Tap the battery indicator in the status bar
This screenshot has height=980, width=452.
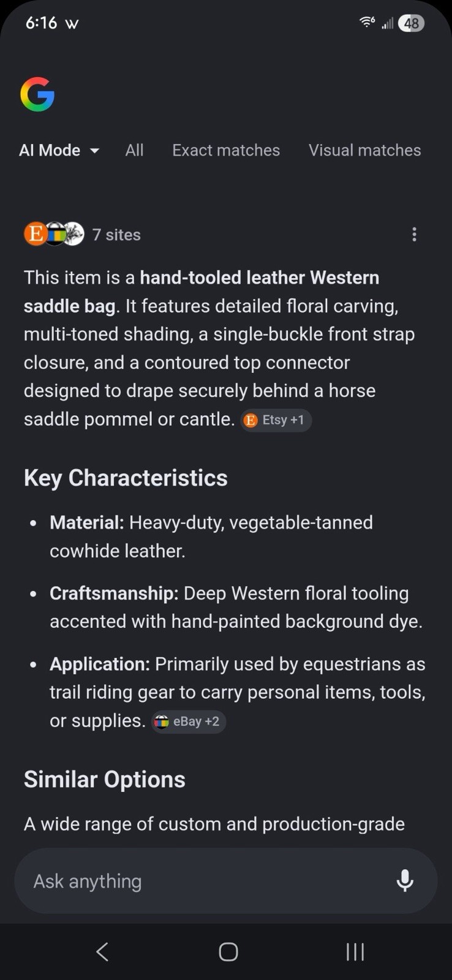(x=411, y=23)
